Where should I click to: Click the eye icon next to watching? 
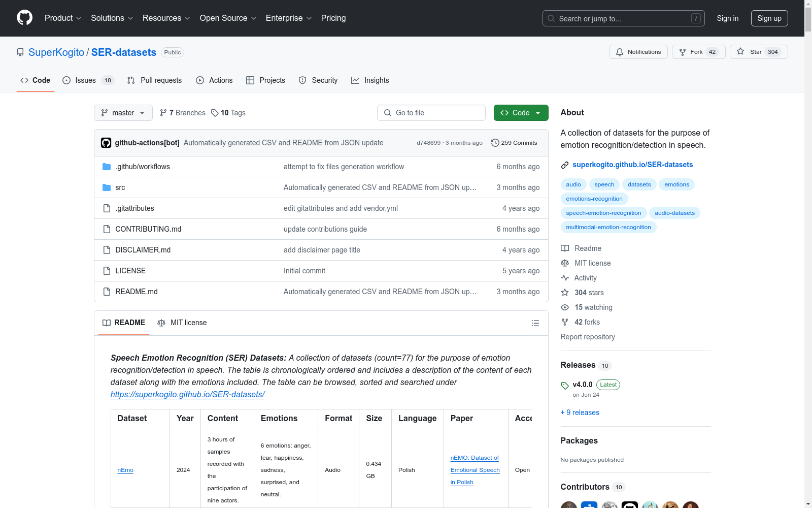pyautogui.click(x=565, y=307)
